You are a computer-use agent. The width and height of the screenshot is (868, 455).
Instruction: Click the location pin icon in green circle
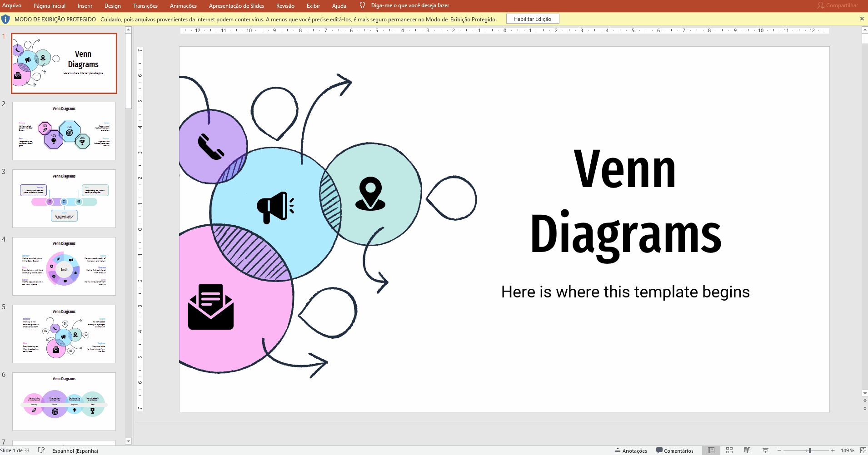pos(370,193)
